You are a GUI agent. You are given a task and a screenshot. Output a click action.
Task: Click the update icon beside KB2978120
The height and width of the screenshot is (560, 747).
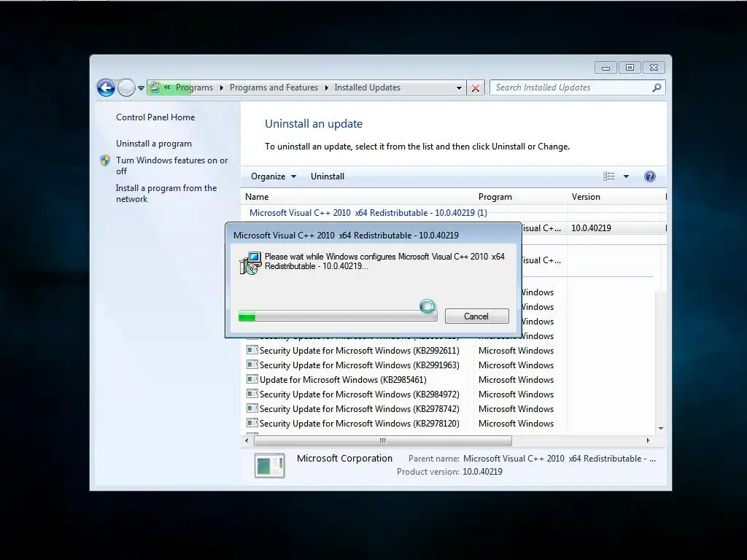pyautogui.click(x=252, y=423)
